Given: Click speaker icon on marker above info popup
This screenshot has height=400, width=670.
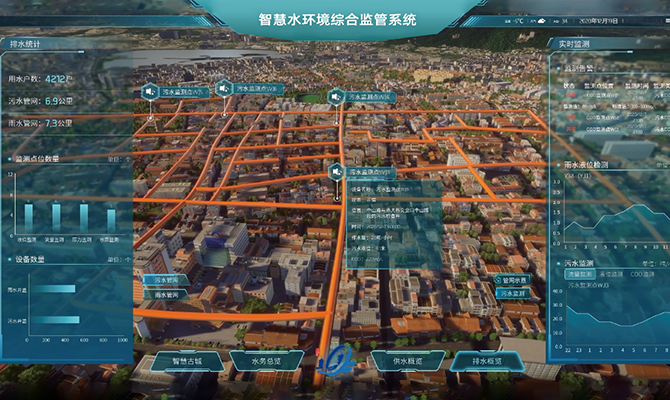Looking at the screenshot, I should coord(336,172).
